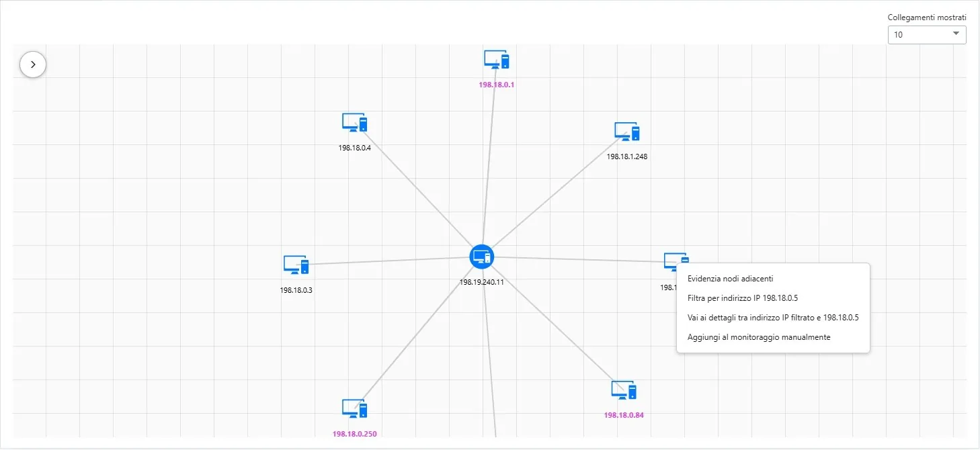The height and width of the screenshot is (450, 980).
Task: Click the 198.18.0.4 label
Action: (x=355, y=148)
